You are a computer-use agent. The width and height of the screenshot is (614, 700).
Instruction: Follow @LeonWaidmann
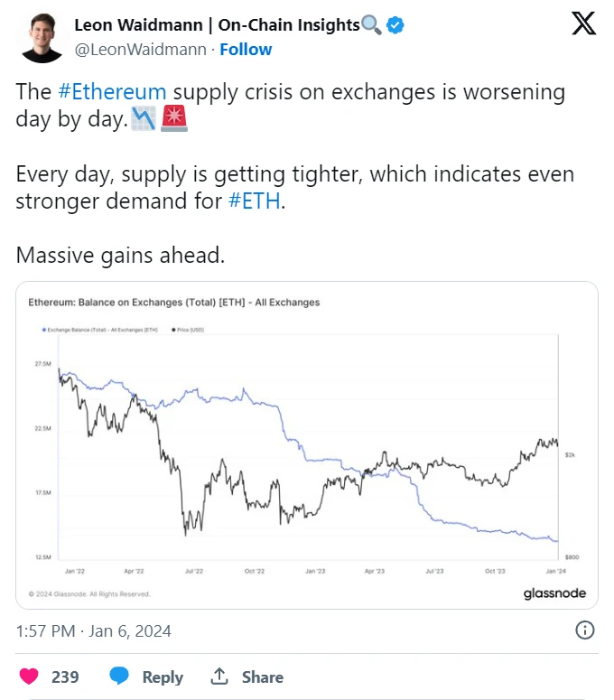pyautogui.click(x=246, y=49)
